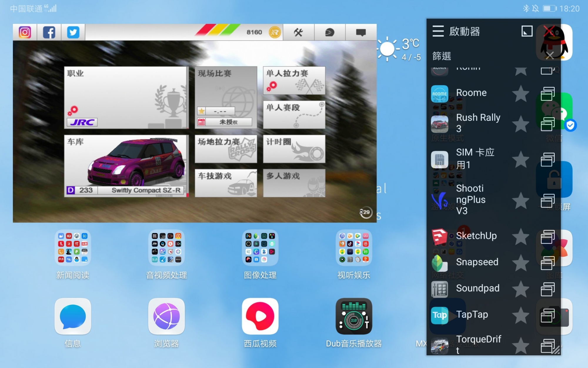The image size is (588, 368).
Task: Open the 信息 messages app
Action: pos(73,316)
